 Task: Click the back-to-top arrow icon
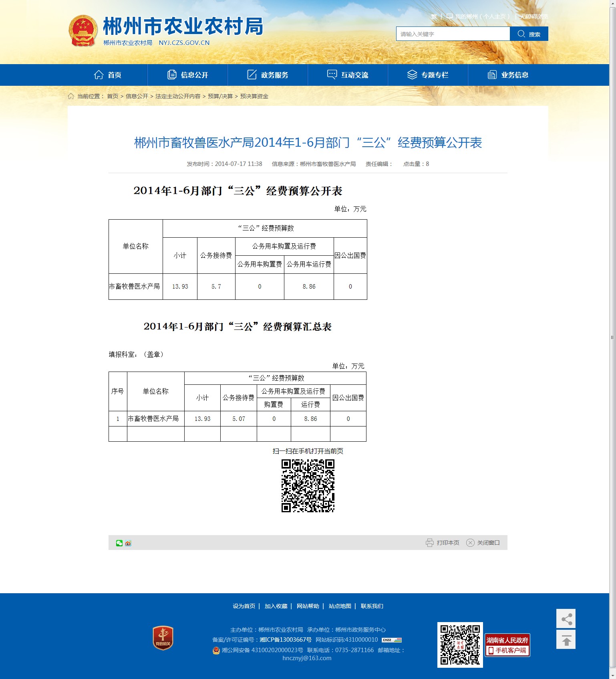click(x=566, y=639)
